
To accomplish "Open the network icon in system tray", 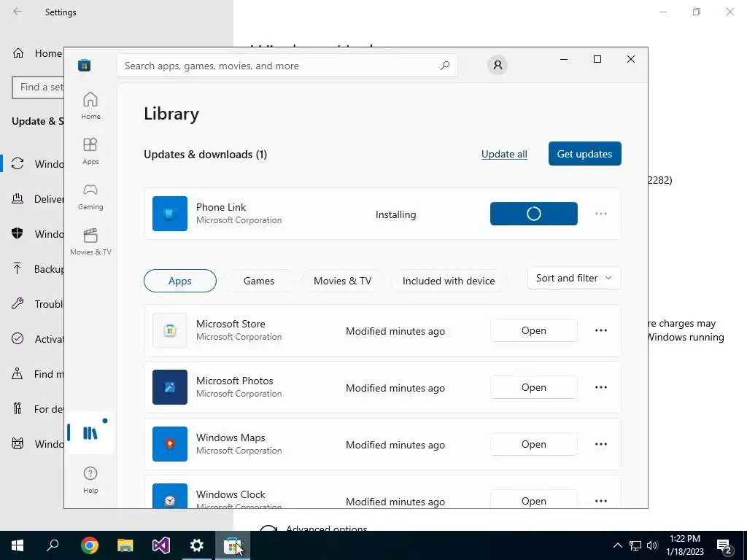I will point(635,545).
